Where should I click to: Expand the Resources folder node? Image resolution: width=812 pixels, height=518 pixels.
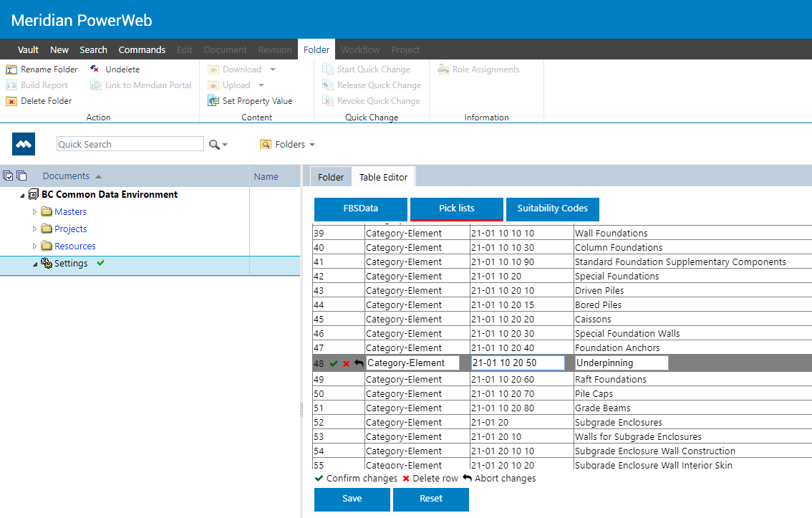34,246
